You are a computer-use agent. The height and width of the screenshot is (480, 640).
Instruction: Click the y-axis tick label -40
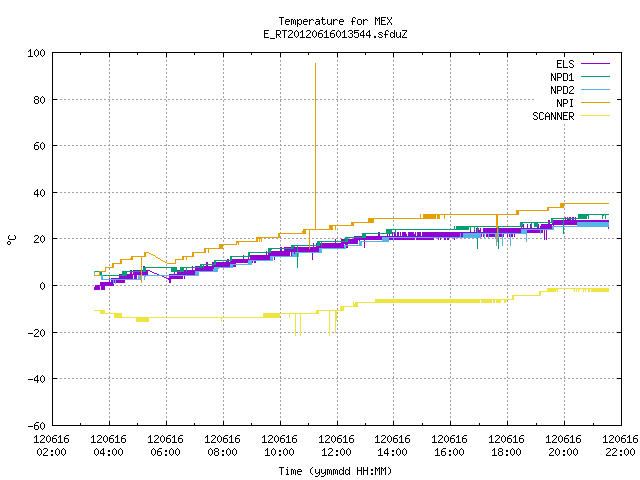[x=36, y=379]
